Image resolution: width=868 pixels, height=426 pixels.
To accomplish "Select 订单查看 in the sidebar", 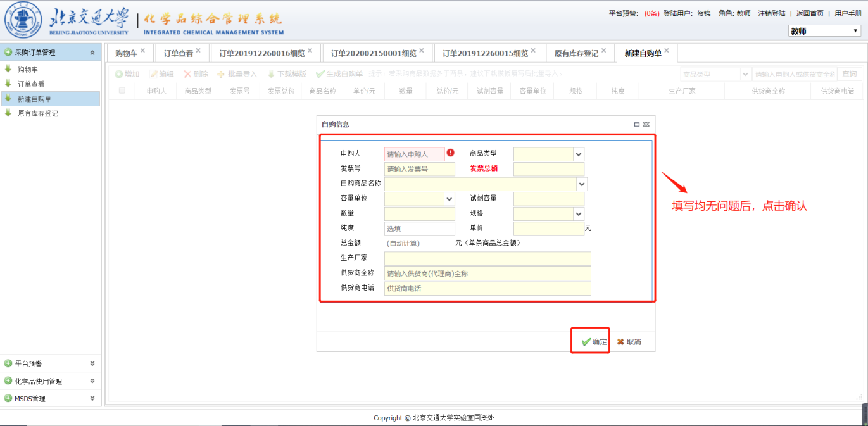I will pyautogui.click(x=31, y=84).
